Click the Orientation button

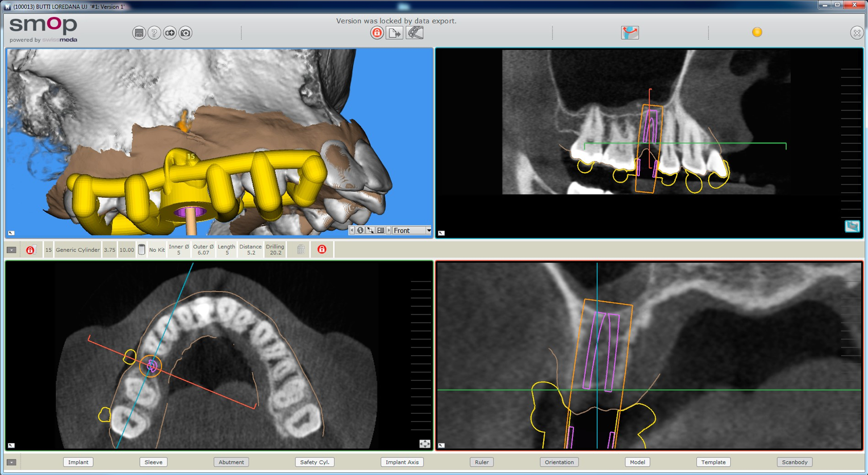tap(559, 462)
